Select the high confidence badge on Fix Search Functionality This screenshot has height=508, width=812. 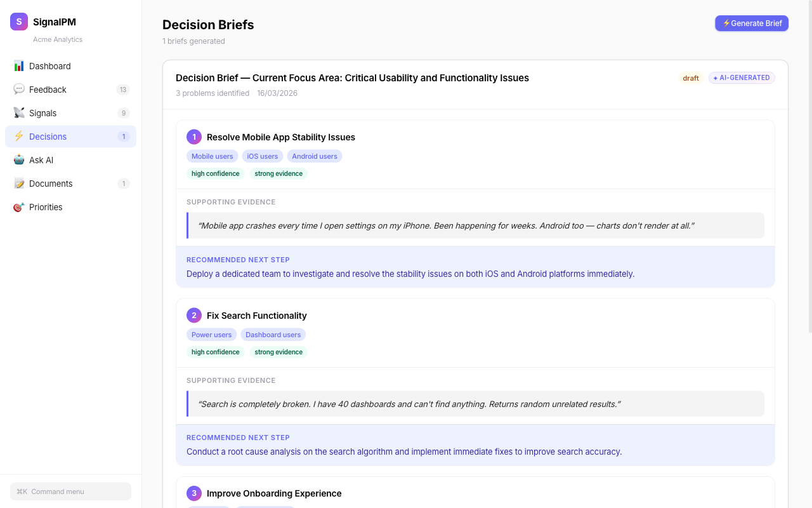[215, 351]
